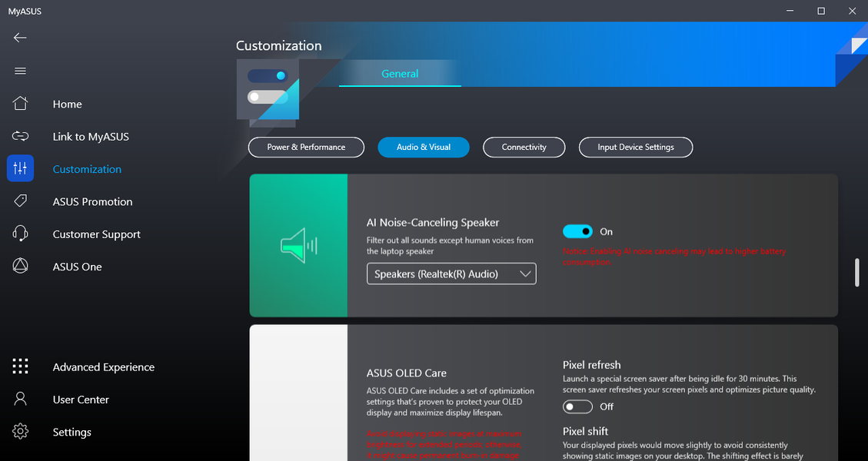The width and height of the screenshot is (868, 461).
Task: Maximize the MyASUS window
Action: [821, 11]
